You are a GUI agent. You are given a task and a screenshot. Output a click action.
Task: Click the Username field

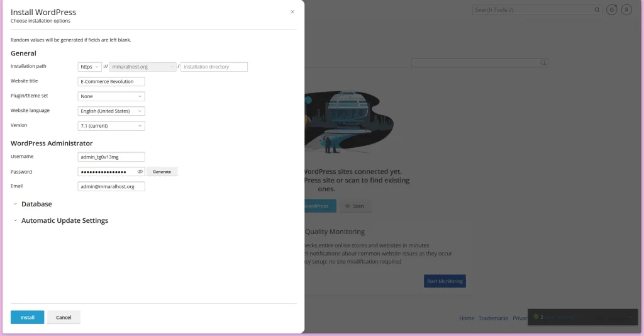[111, 157]
